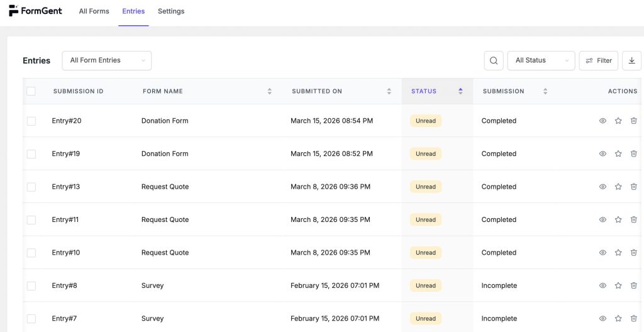Click Request Quote in Entry#11 row
The height and width of the screenshot is (332, 644).
(165, 219)
